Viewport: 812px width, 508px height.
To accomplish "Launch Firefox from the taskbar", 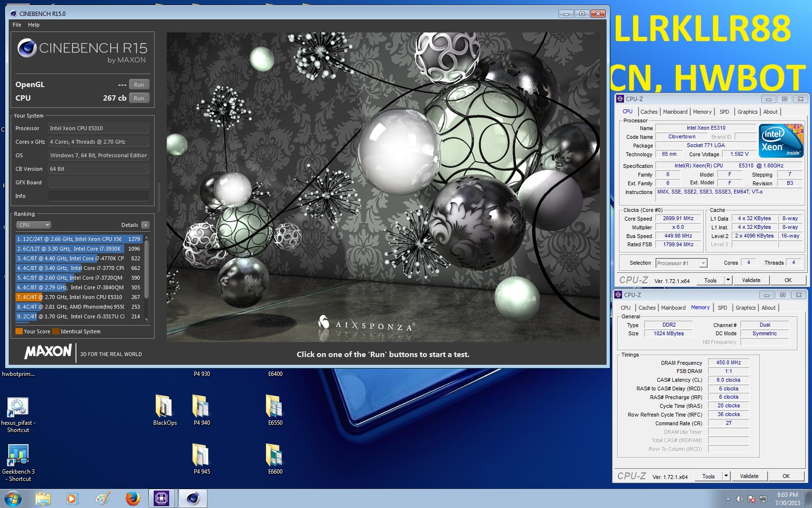I will click(132, 498).
